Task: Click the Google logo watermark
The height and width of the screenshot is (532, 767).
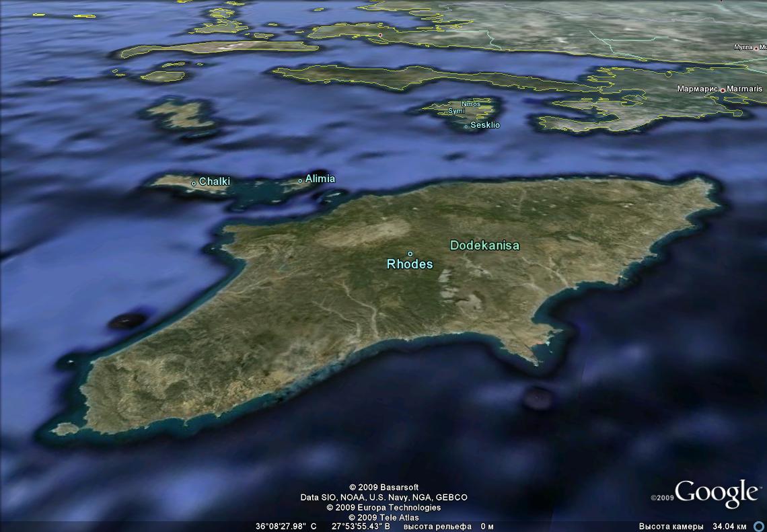Action: (x=716, y=494)
